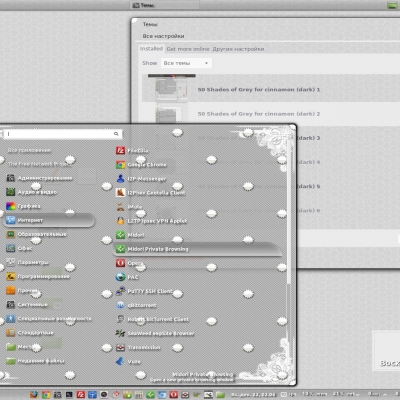Image resolution: width=400 pixels, height=400 pixels.
Task: Select The Free Network Project category
Action: (39, 164)
